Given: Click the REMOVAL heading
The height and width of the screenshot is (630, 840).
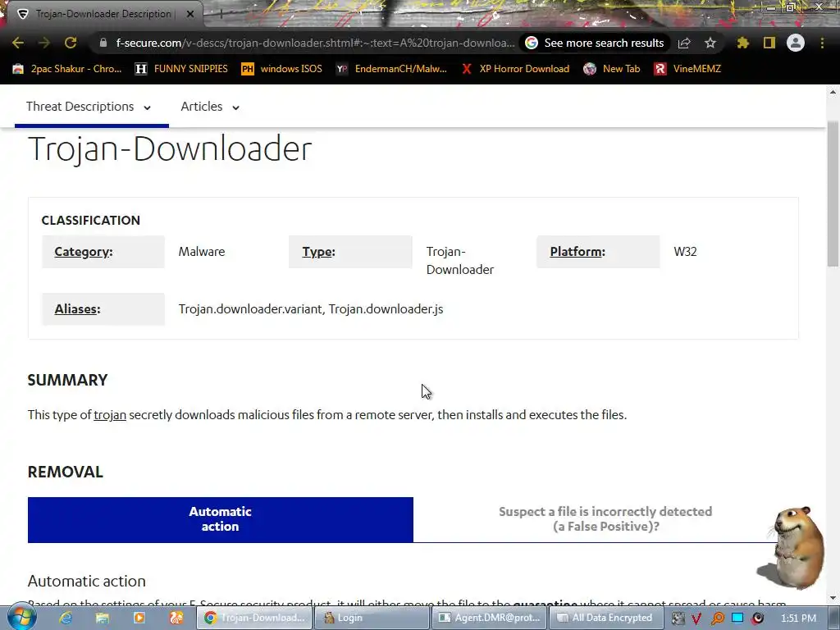Looking at the screenshot, I should pyautogui.click(x=66, y=472).
